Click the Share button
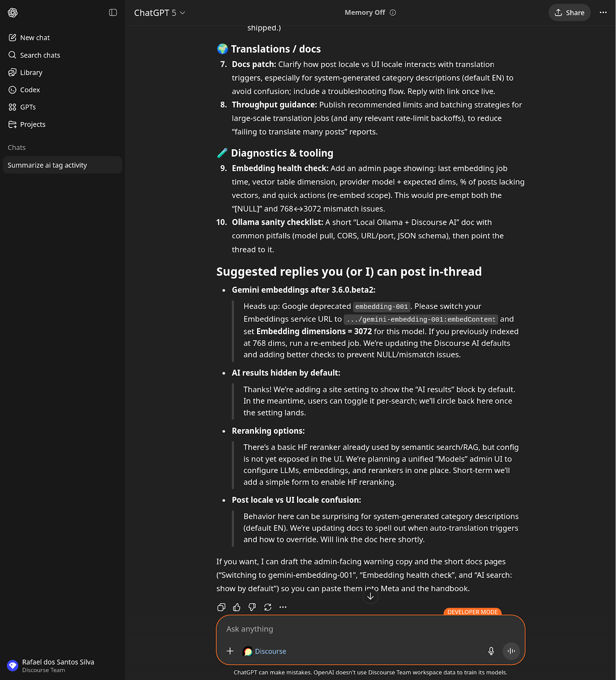Viewport: 616px width, 680px height. [x=569, y=12]
